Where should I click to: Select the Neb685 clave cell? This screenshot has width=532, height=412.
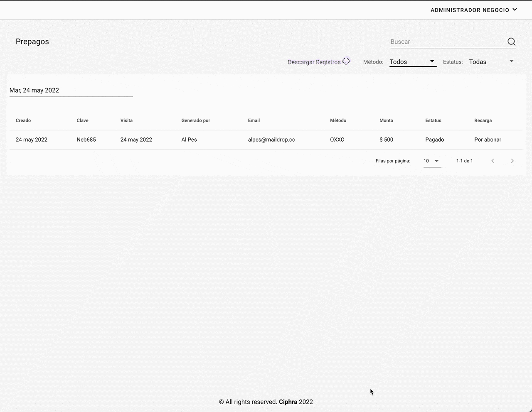point(86,140)
